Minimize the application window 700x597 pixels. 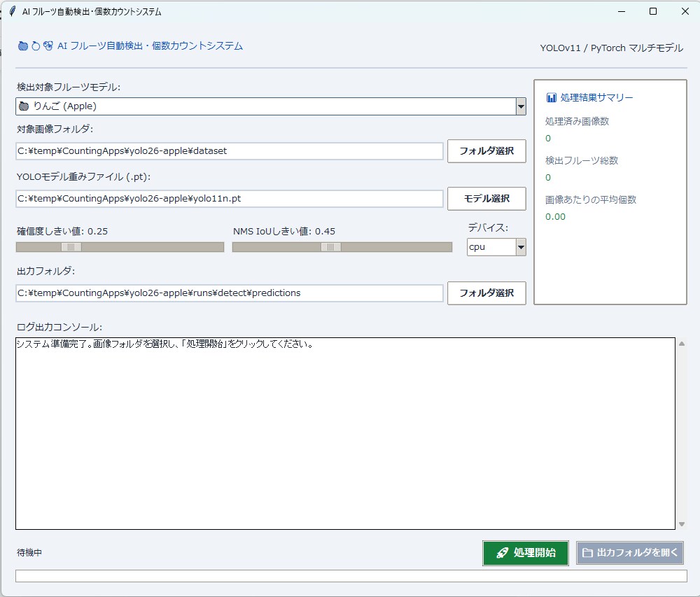622,12
